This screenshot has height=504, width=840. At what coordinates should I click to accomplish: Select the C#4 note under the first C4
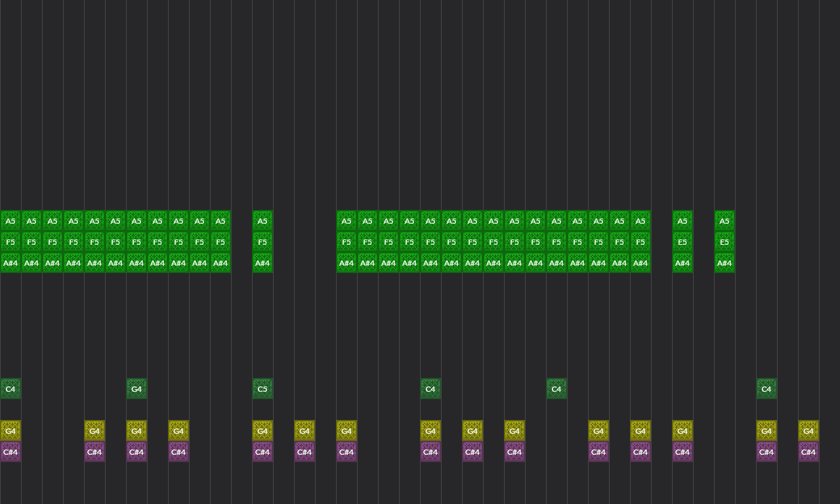[10, 451]
